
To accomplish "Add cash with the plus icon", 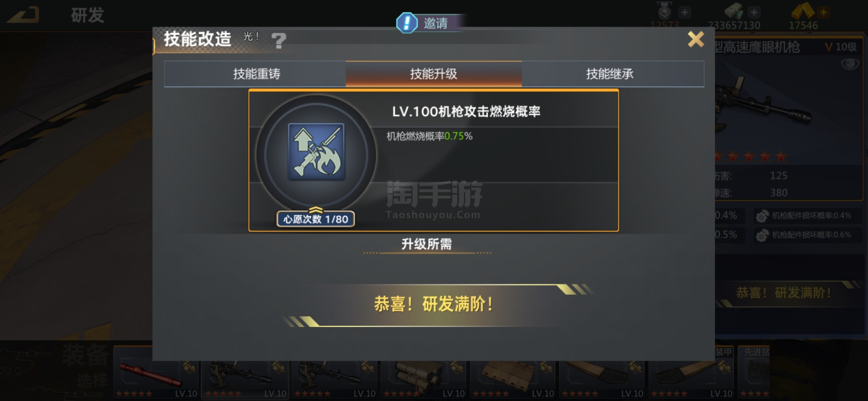I will [x=754, y=12].
